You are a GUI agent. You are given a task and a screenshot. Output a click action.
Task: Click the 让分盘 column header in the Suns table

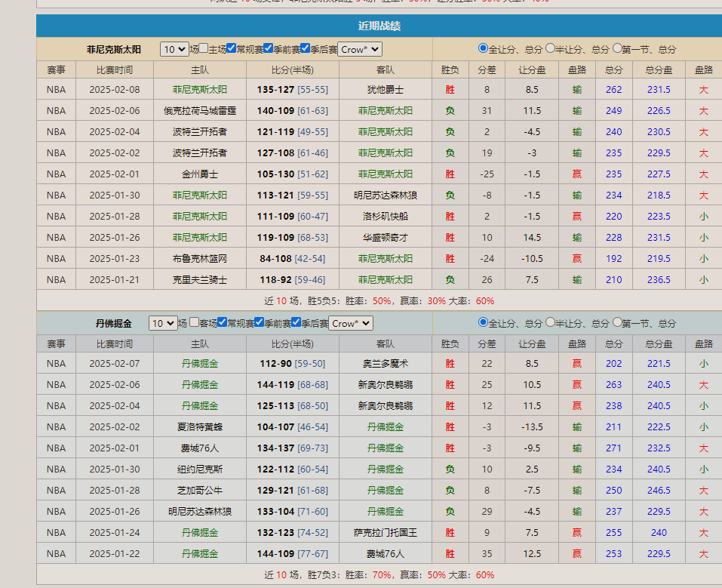click(x=533, y=69)
